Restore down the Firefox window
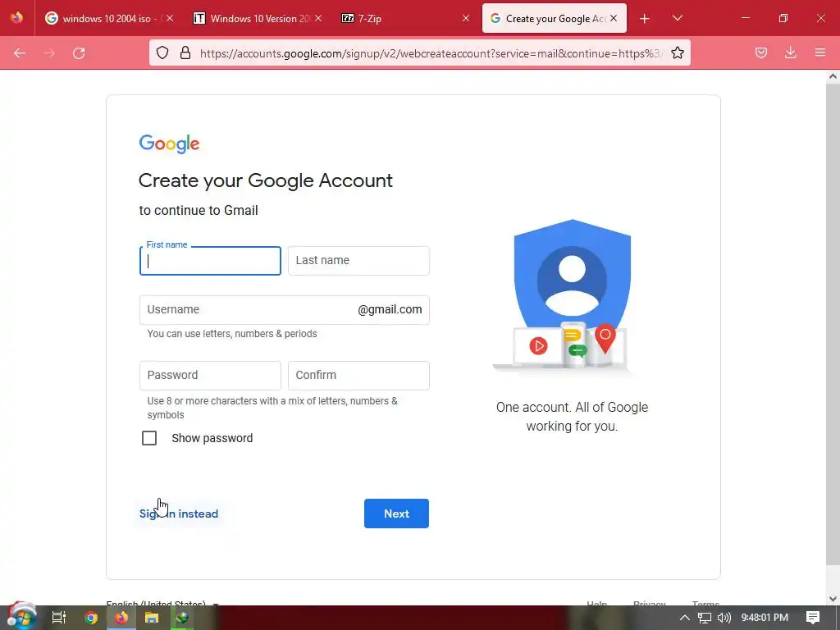Viewport: 840px width, 630px height. pos(783,18)
